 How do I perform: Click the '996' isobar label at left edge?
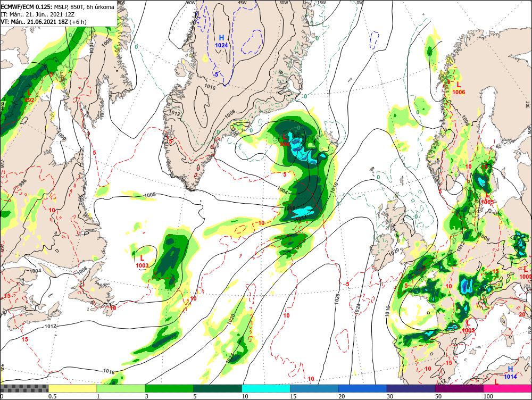pos(22,183)
